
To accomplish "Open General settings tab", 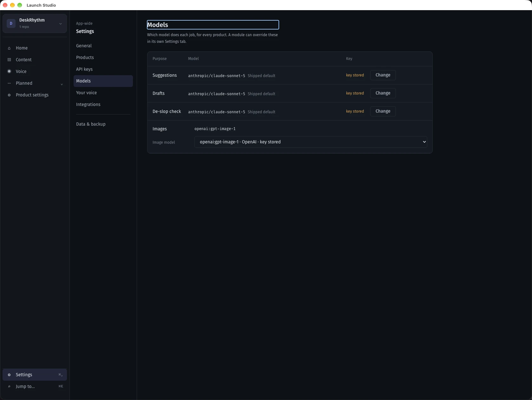I will pos(103,46).
